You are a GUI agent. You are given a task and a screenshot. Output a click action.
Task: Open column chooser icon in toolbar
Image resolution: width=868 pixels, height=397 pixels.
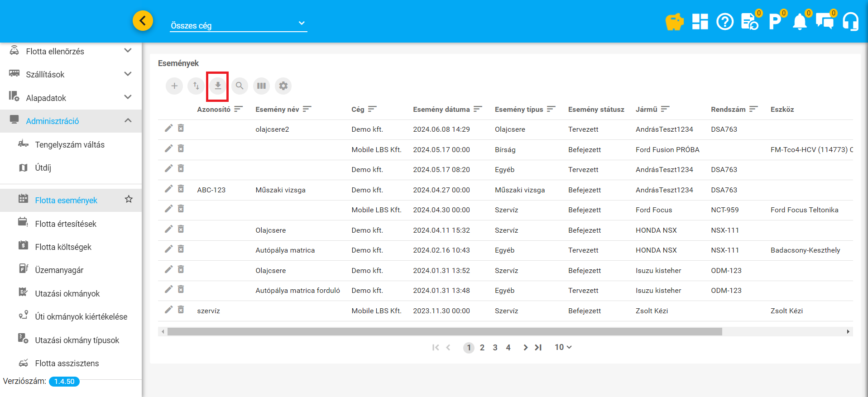click(261, 86)
